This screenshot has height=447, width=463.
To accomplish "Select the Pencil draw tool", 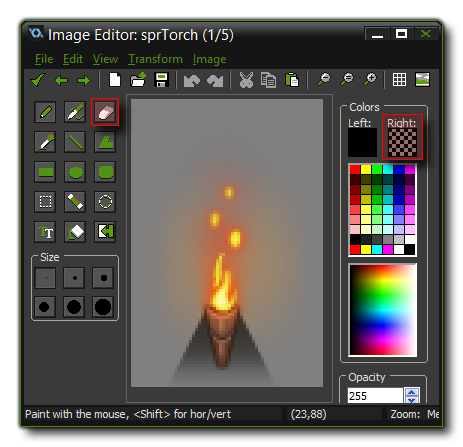I will point(45,112).
